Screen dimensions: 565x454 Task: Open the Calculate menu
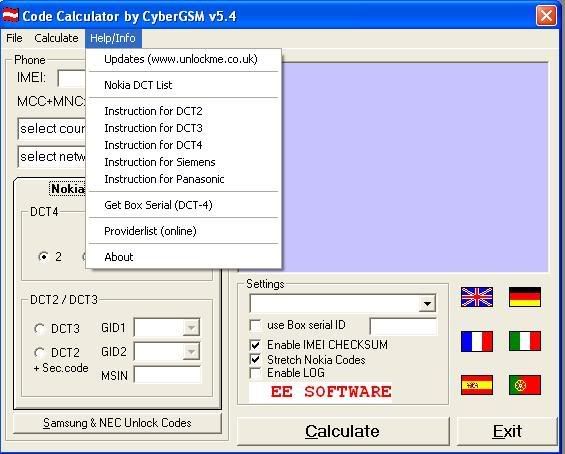(x=56, y=38)
